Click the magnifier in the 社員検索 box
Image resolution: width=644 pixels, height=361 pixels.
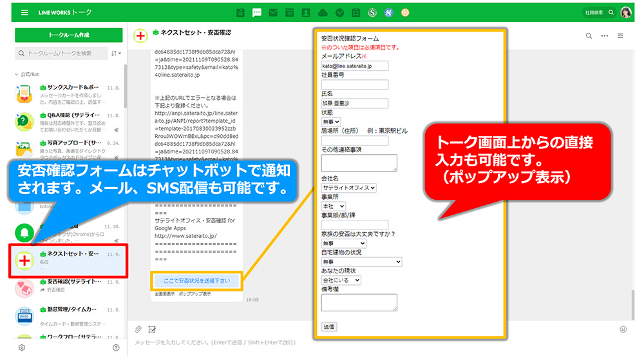pyautogui.click(x=611, y=12)
